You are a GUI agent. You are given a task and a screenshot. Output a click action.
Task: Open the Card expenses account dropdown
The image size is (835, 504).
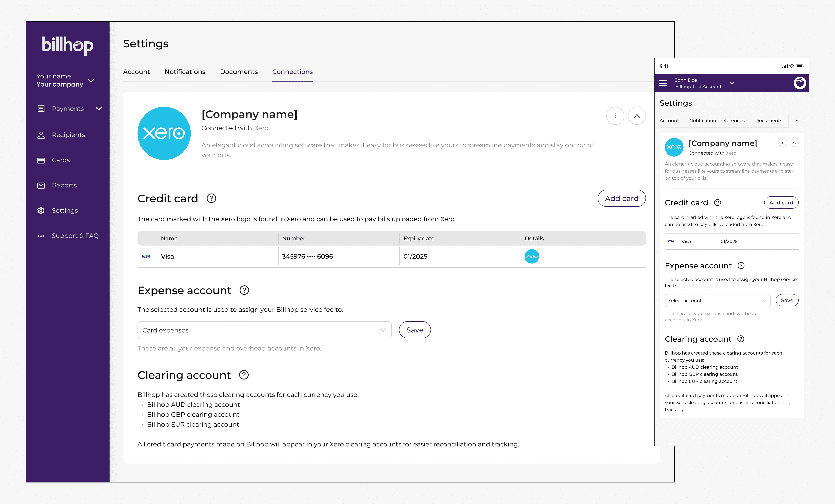(x=264, y=330)
